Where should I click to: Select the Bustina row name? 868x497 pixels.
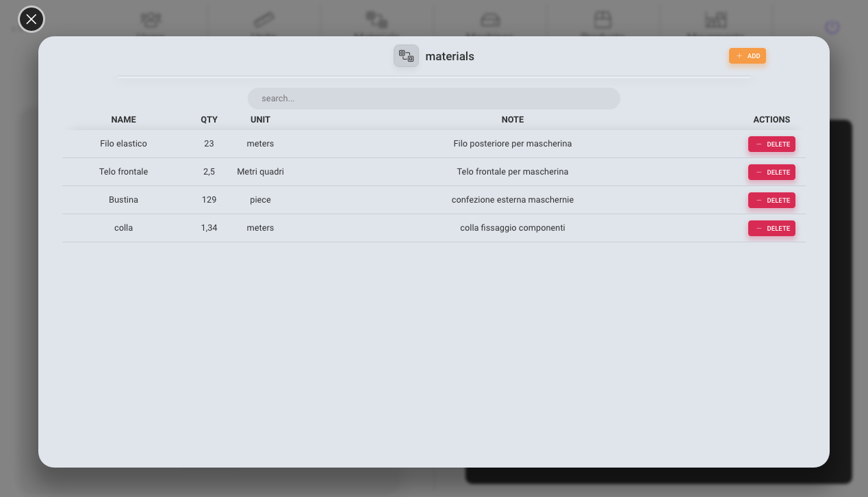123,200
